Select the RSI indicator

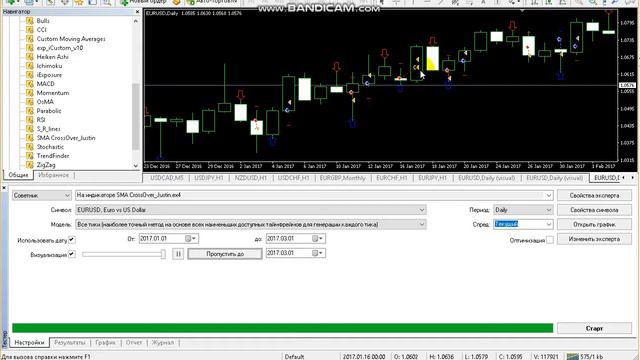click(x=41, y=120)
